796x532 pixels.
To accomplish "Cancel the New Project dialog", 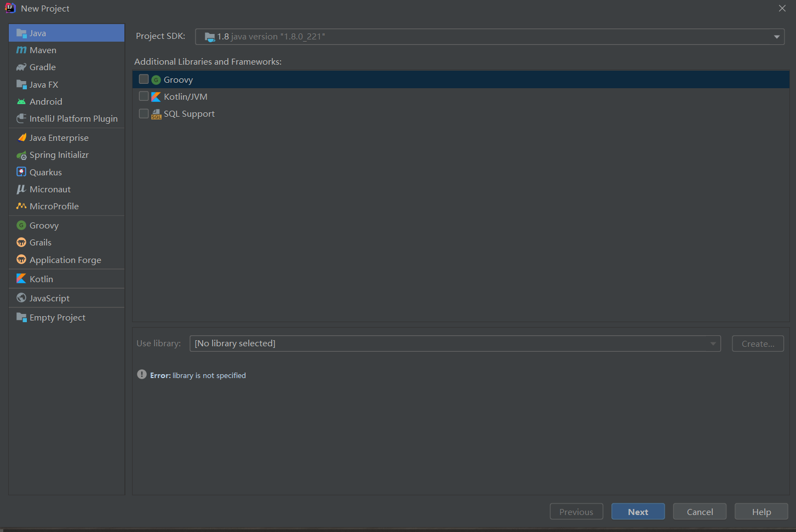I will pyautogui.click(x=700, y=512).
